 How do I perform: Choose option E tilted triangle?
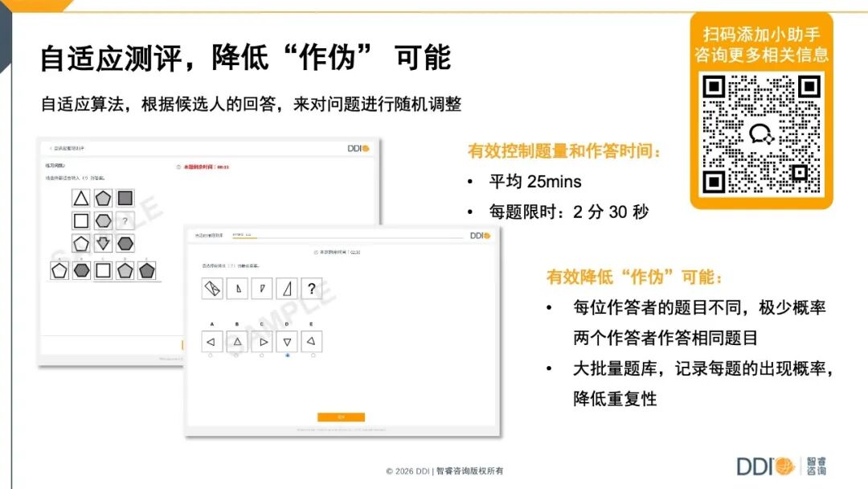point(312,342)
